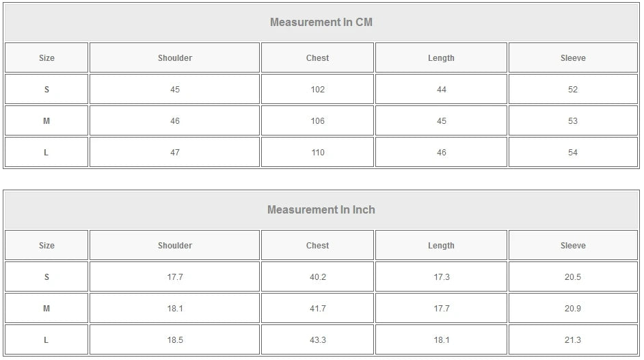
Task: Click the "Measurement In CM" table title
Action: 321,22
